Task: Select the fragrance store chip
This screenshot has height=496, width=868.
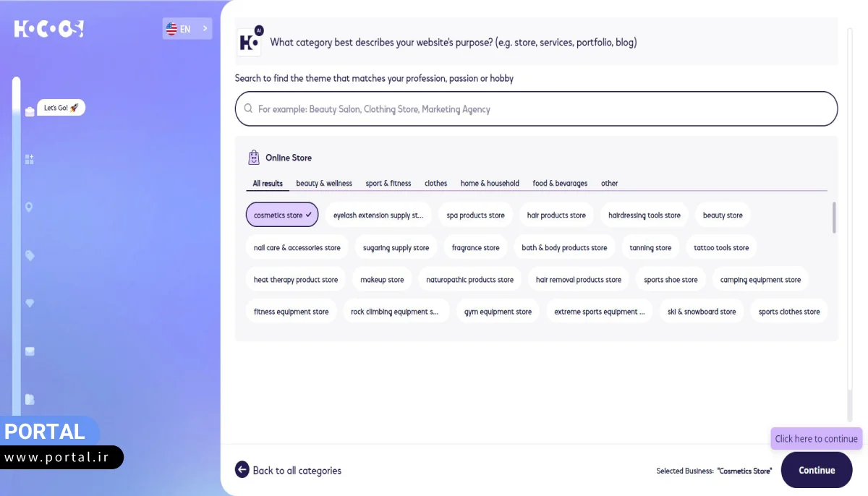Action: click(475, 248)
